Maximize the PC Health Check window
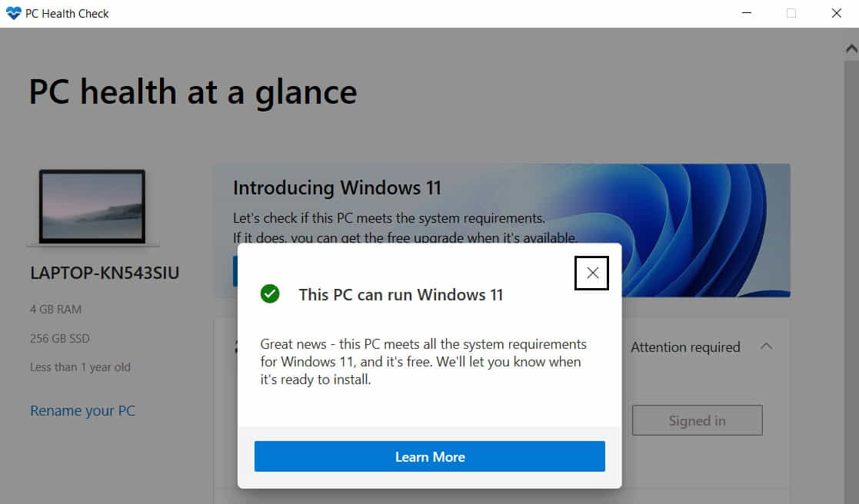The width and height of the screenshot is (859, 504). 791,13
